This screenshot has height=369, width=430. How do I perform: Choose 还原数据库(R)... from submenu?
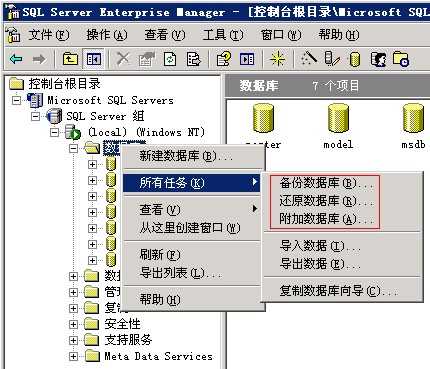(342, 201)
